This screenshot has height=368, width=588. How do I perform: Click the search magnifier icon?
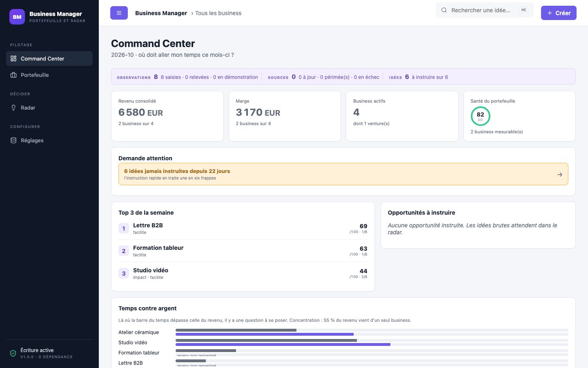(x=444, y=10)
